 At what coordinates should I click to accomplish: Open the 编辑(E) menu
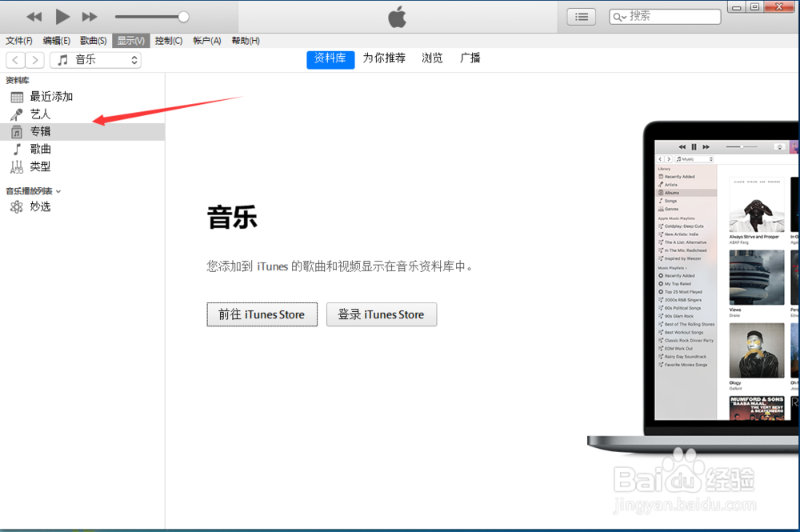click(56, 41)
